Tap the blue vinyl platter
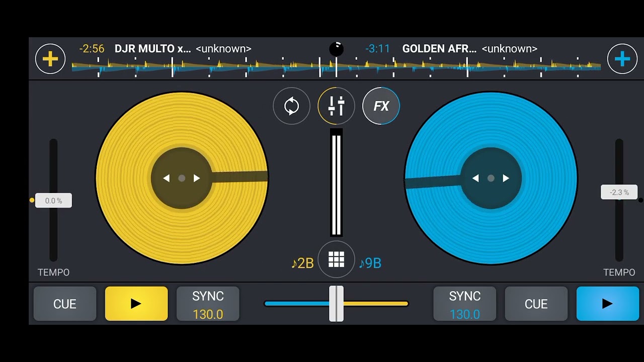Viewport: 644px width, 362px height. click(x=491, y=178)
